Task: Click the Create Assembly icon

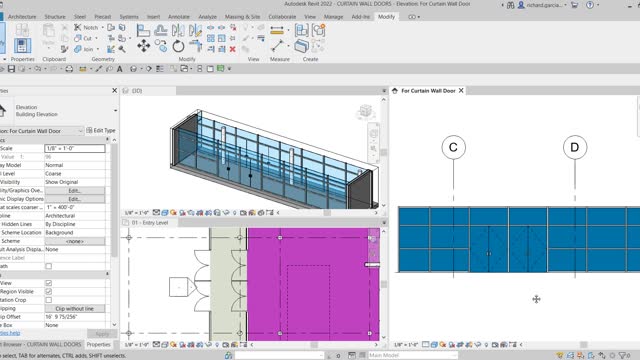Action: (x=302, y=30)
